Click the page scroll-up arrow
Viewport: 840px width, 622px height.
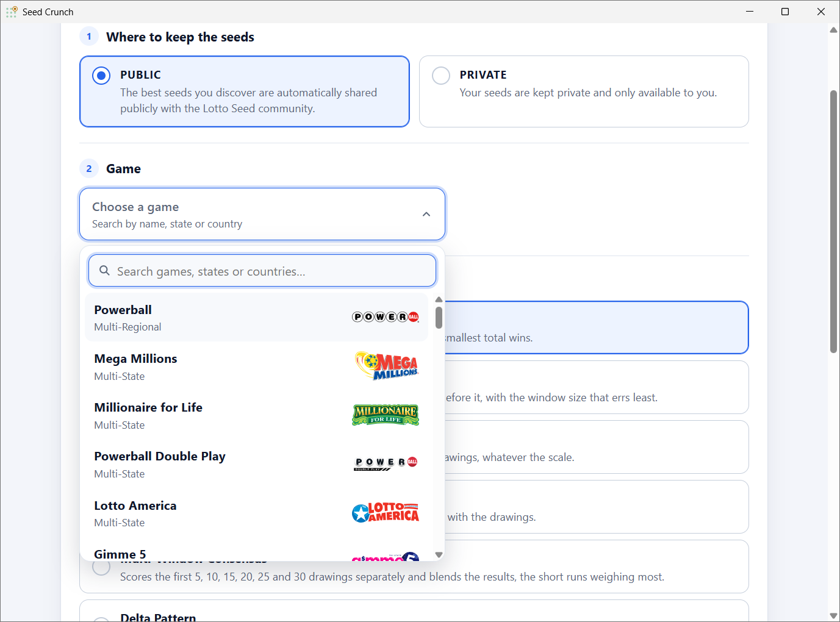833,30
